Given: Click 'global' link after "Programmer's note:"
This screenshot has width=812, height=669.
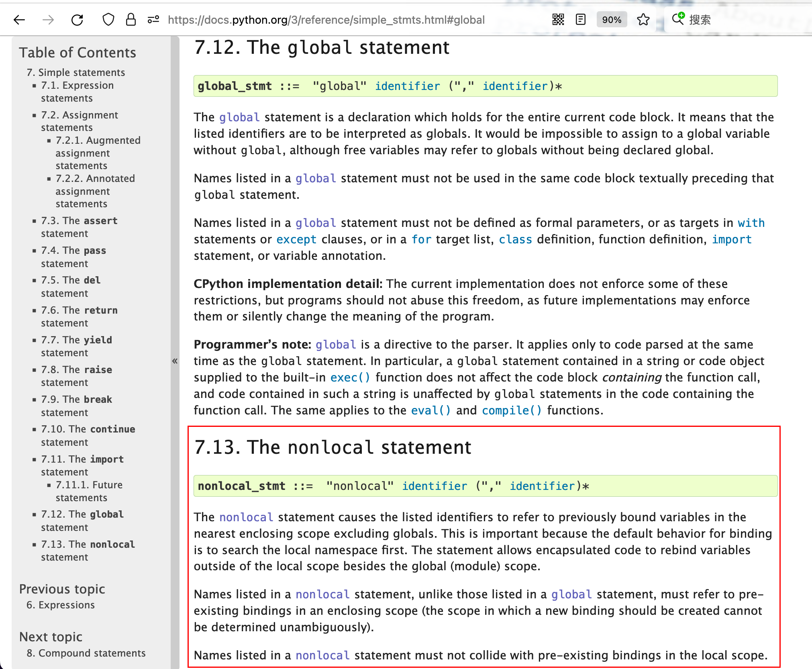Looking at the screenshot, I should click(336, 345).
